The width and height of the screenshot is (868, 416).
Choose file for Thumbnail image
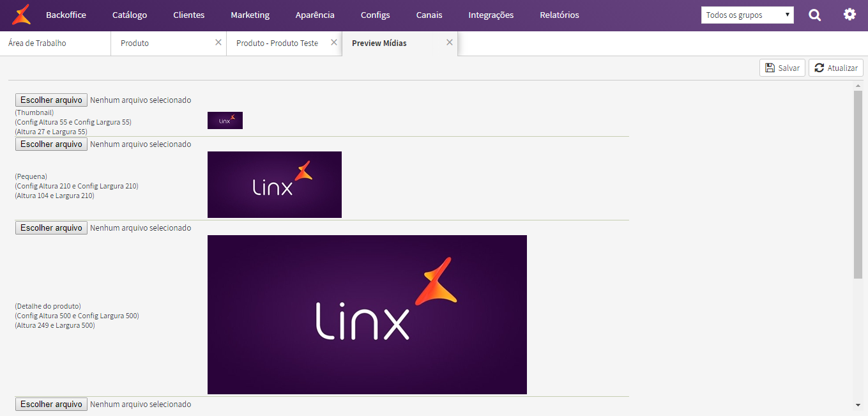[51, 100]
